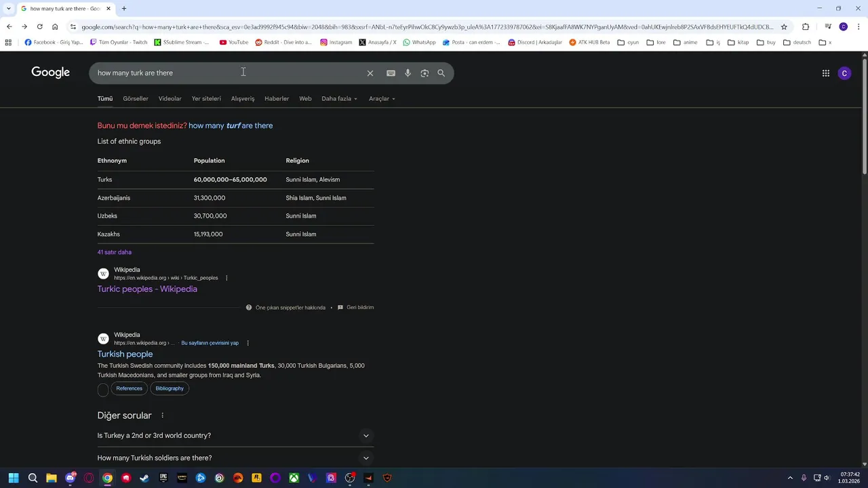Open Opera GX from the taskbar
The width and height of the screenshot is (868, 488).
coord(89,478)
